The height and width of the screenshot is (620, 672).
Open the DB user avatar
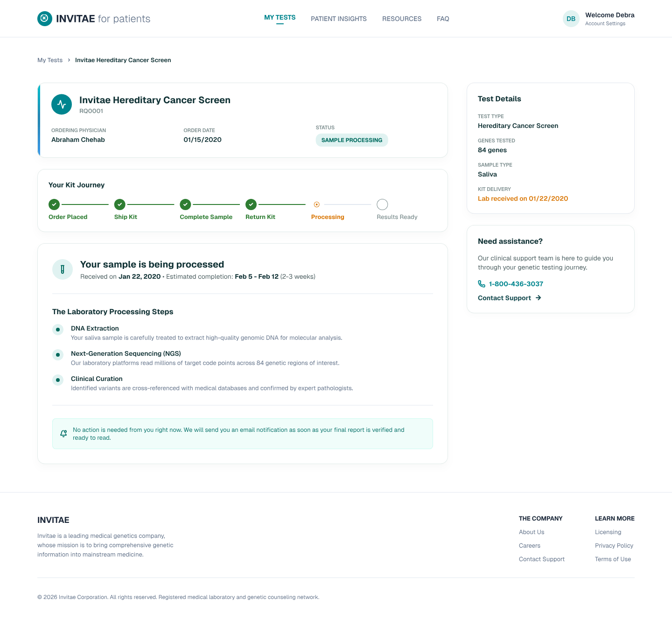(x=571, y=19)
